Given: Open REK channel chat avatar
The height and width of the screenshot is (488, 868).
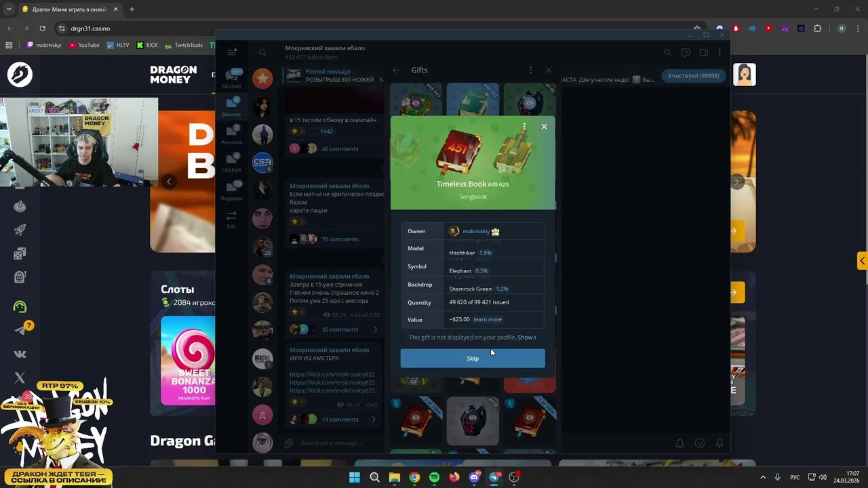Looking at the screenshot, I should pos(262,359).
